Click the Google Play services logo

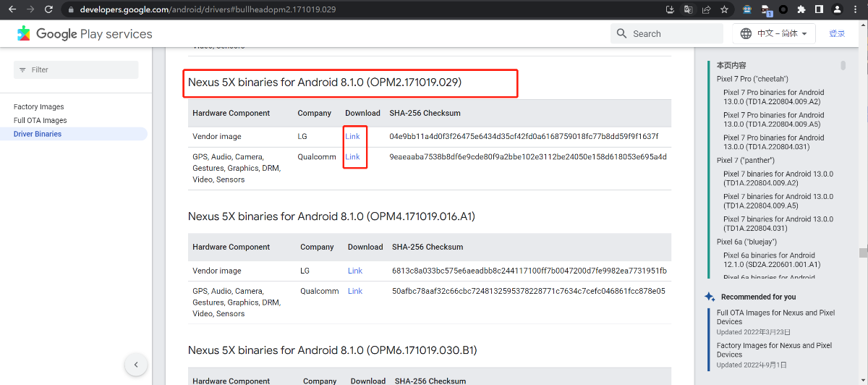[x=85, y=34]
